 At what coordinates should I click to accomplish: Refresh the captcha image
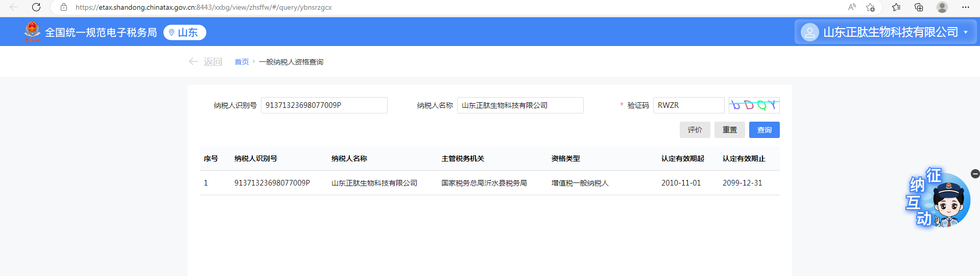pos(754,105)
